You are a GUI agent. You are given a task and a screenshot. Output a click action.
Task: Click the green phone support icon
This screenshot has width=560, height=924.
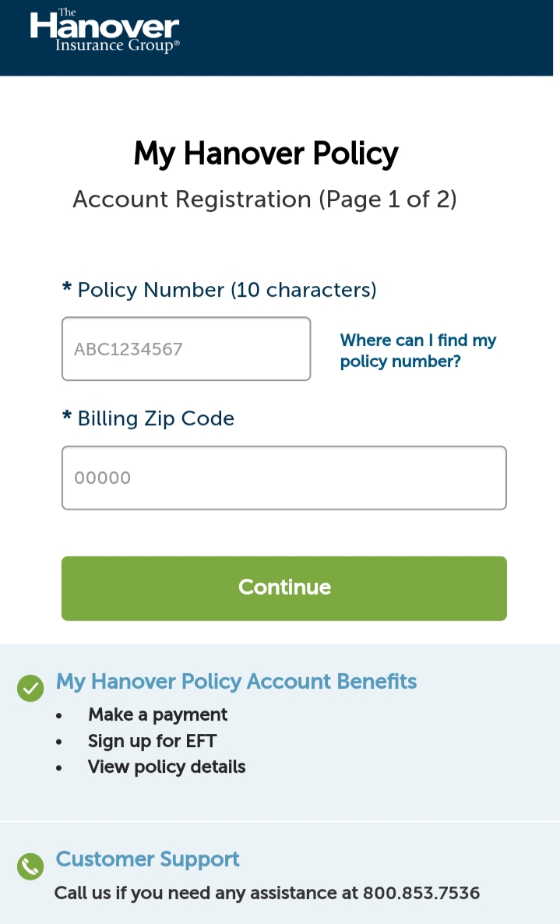[x=30, y=866]
